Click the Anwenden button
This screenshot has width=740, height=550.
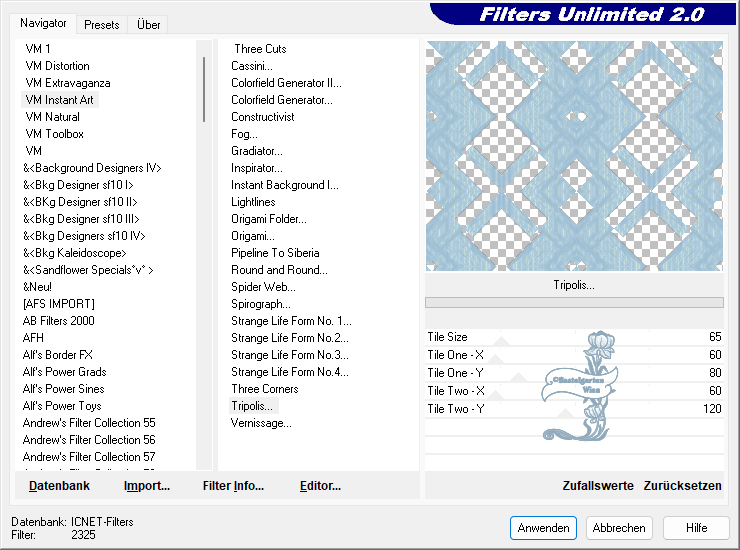point(543,528)
